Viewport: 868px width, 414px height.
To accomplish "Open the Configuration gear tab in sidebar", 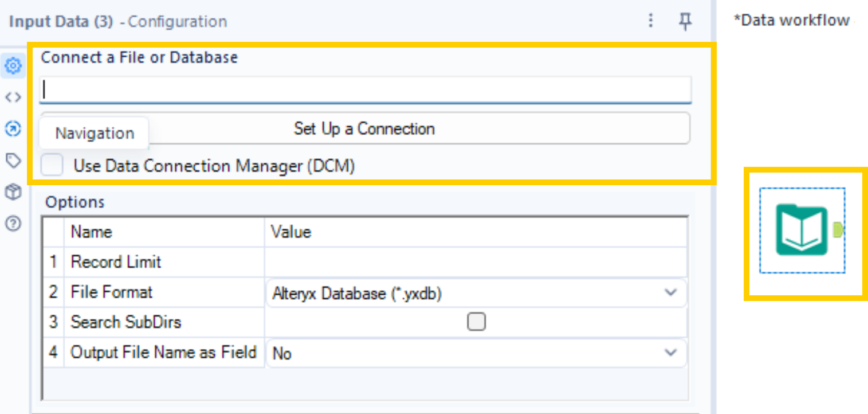I will tap(13, 67).
